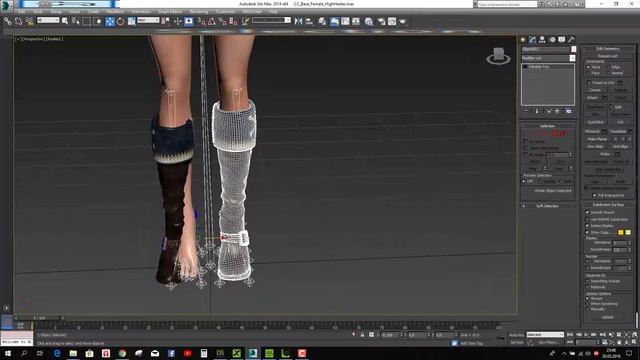Toggle Angle Snap icon

tap(212, 21)
